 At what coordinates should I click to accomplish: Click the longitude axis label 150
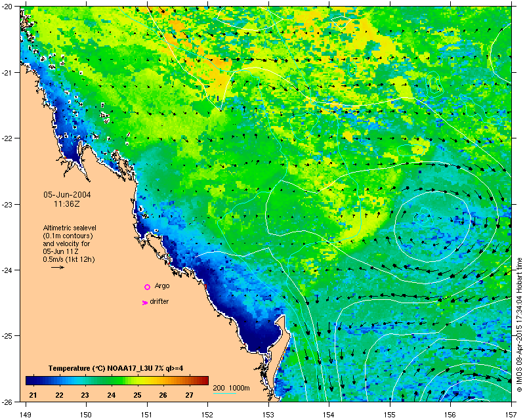pyautogui.click(x=86, y=415)
